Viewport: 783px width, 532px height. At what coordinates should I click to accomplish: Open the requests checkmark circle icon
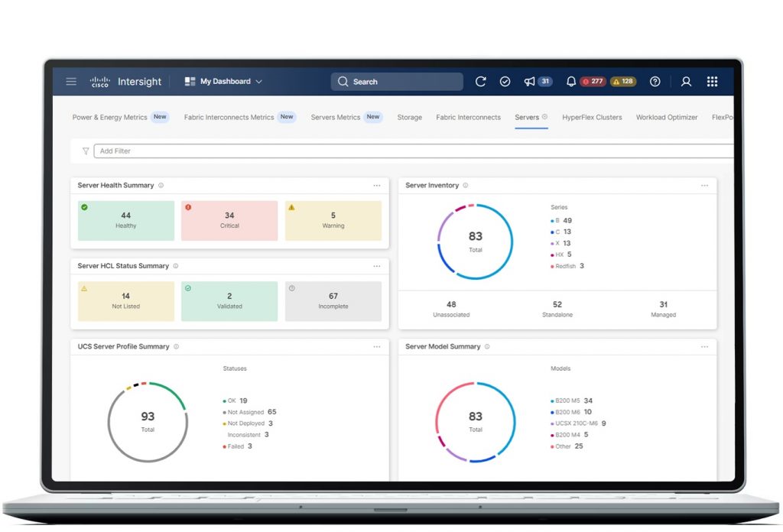click(x=505, y=82)
